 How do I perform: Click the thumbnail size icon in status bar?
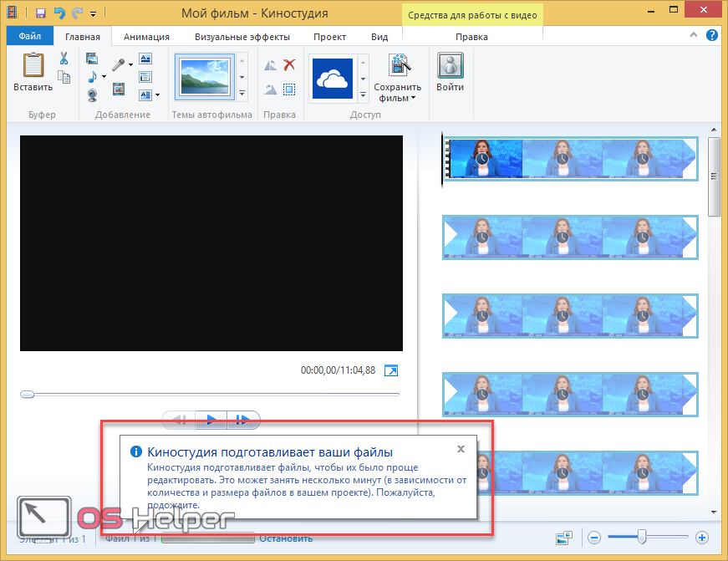564,538
